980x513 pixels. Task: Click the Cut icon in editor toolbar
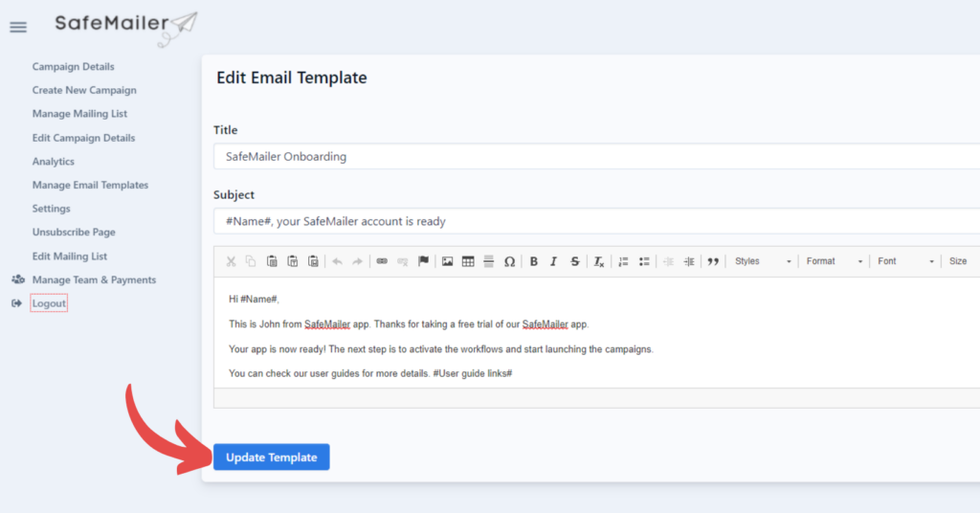231,261
